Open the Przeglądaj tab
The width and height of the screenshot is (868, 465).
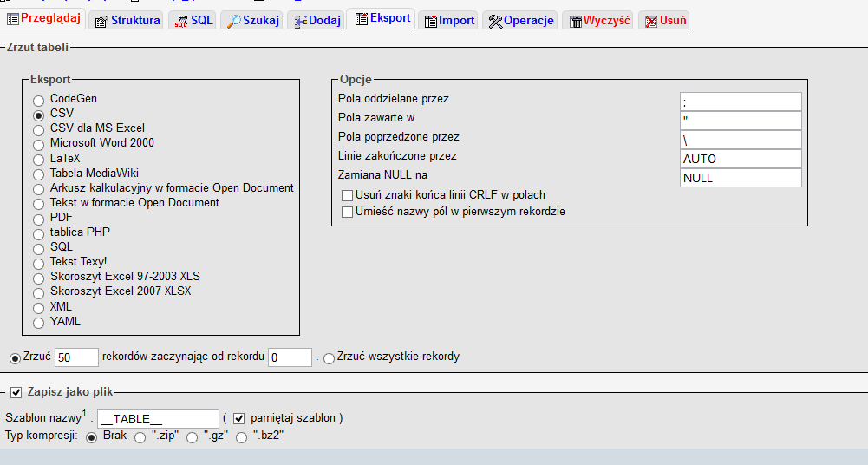pos(50,18)
